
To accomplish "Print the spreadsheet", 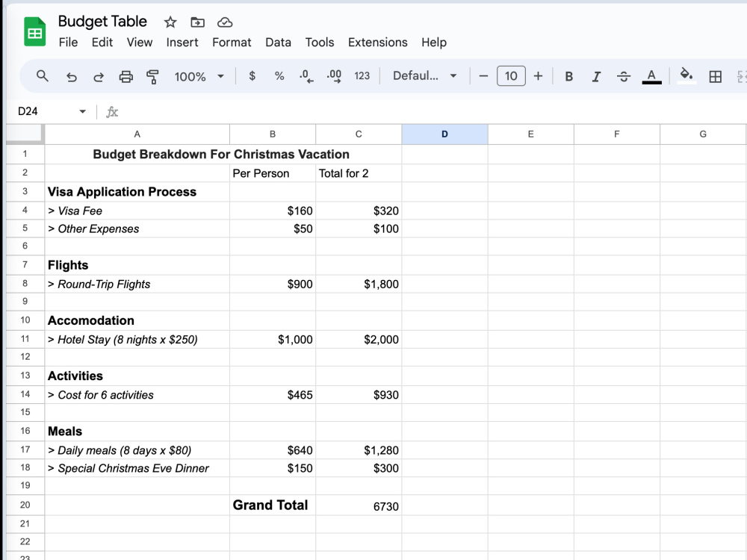I will tap(125, 76).
